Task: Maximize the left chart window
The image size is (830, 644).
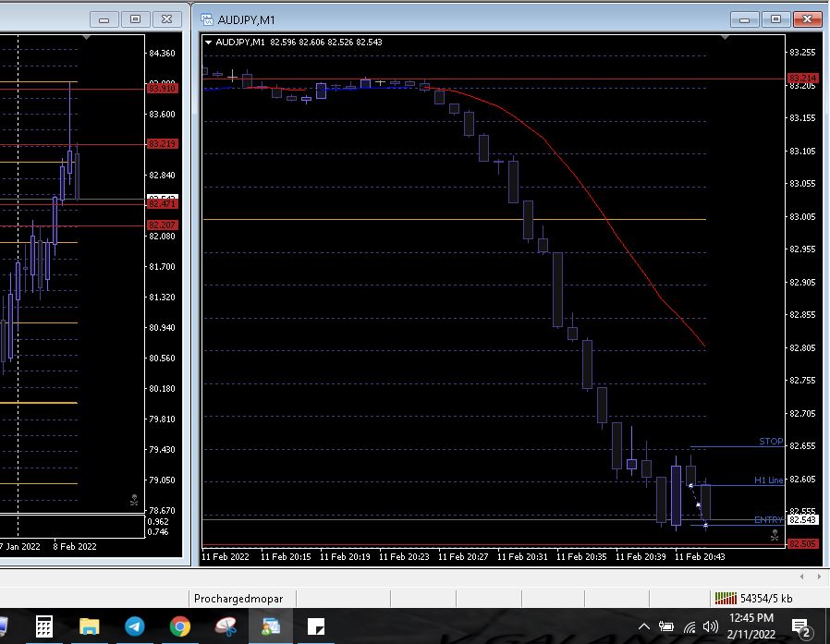Action: click(x=136, y=19)
